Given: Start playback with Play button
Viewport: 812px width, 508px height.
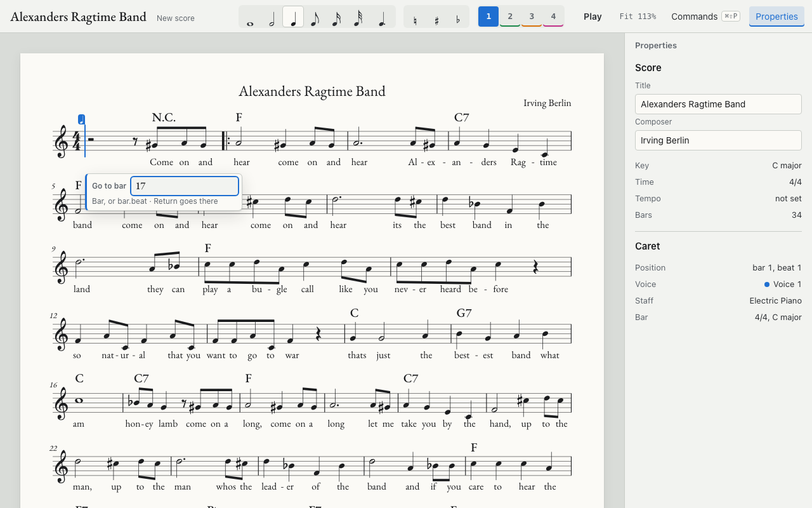Looking at the screenshot, I should click(593, 17).
